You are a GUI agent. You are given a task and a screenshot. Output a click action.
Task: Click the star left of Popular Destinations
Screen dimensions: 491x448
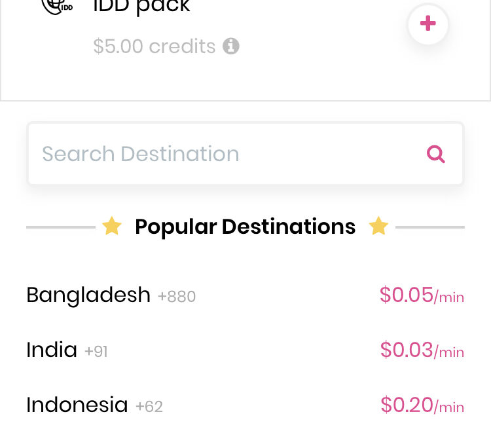(x=112, y=226)
